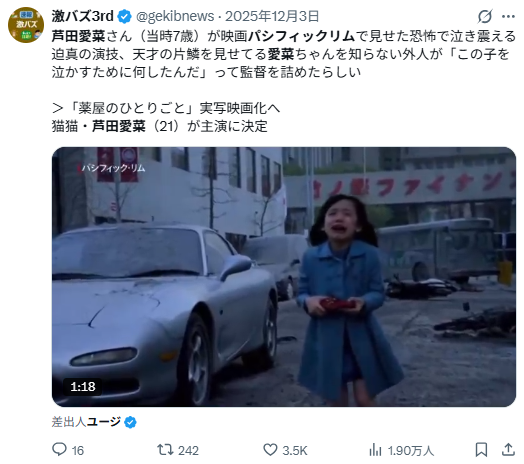Click the share upload icon
The width and height of the screenshot is (524, 464).
(508, 450)
